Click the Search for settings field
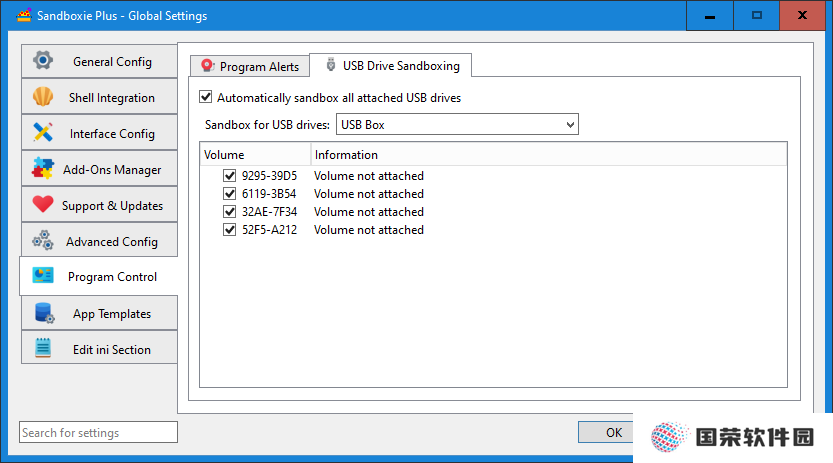 pos(98,432)
